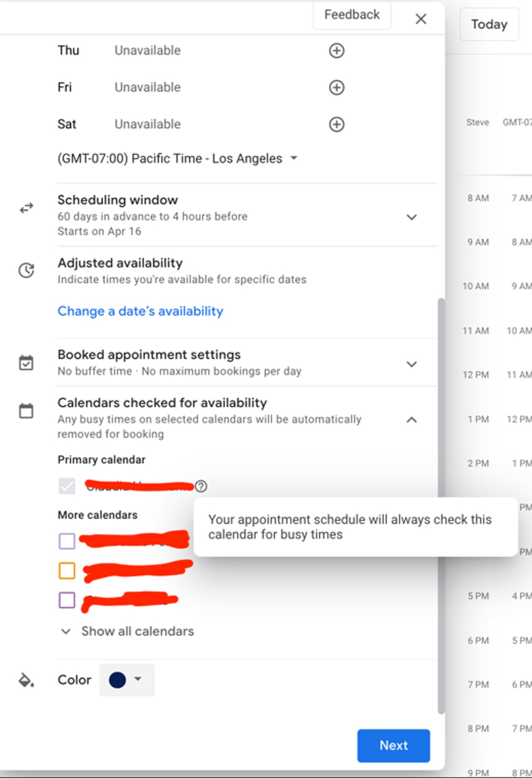Collapse Calendars checked for availability section

412,420
